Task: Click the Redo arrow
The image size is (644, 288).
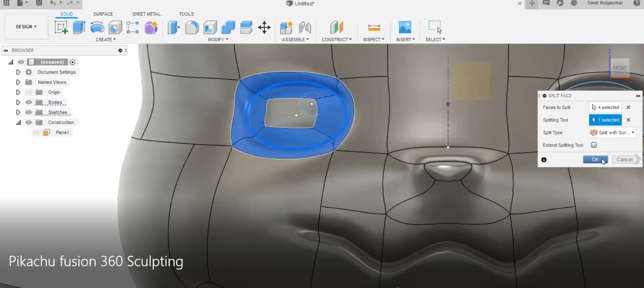Action: [x=70, y=3]
